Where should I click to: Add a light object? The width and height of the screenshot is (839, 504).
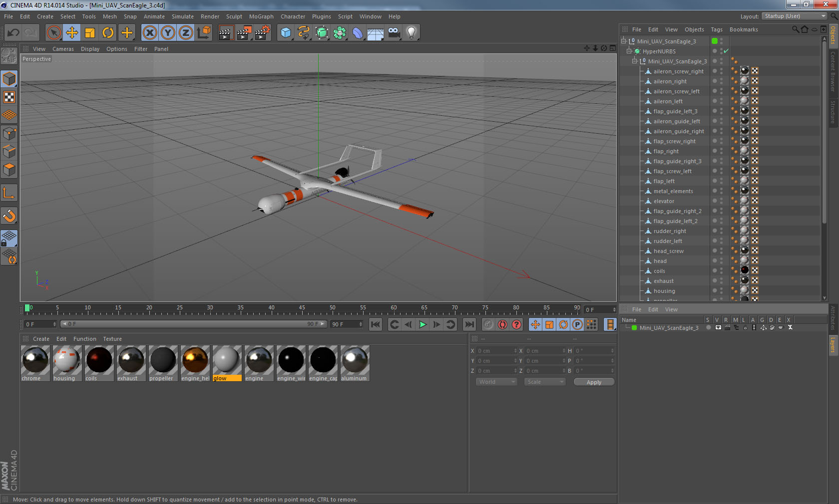(412, 33)
